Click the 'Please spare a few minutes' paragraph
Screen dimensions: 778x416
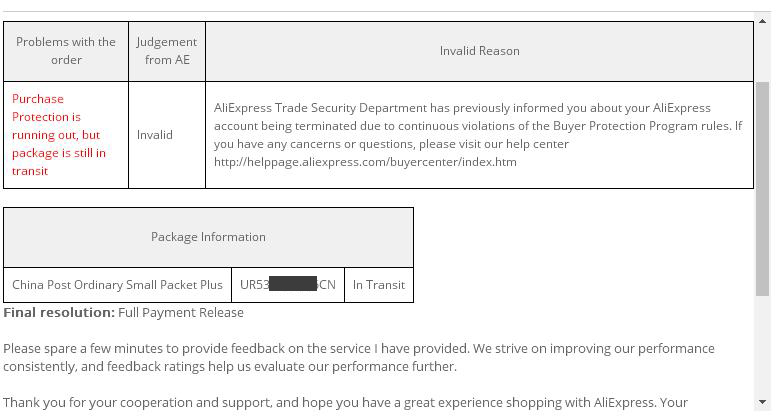coord(359,357)
